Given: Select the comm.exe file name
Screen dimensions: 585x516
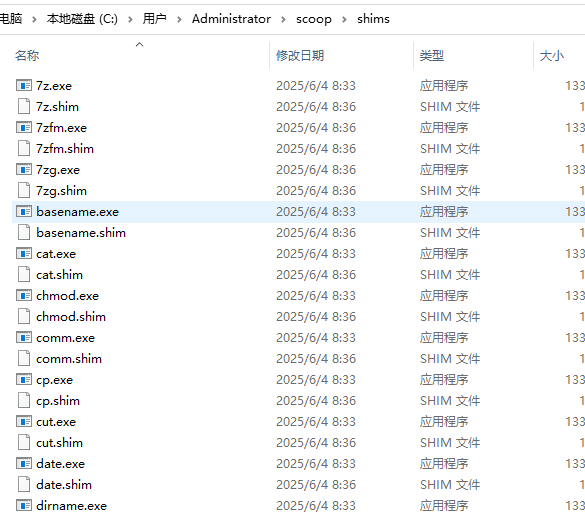Looking at the screenshot, I should coord(65,338).
